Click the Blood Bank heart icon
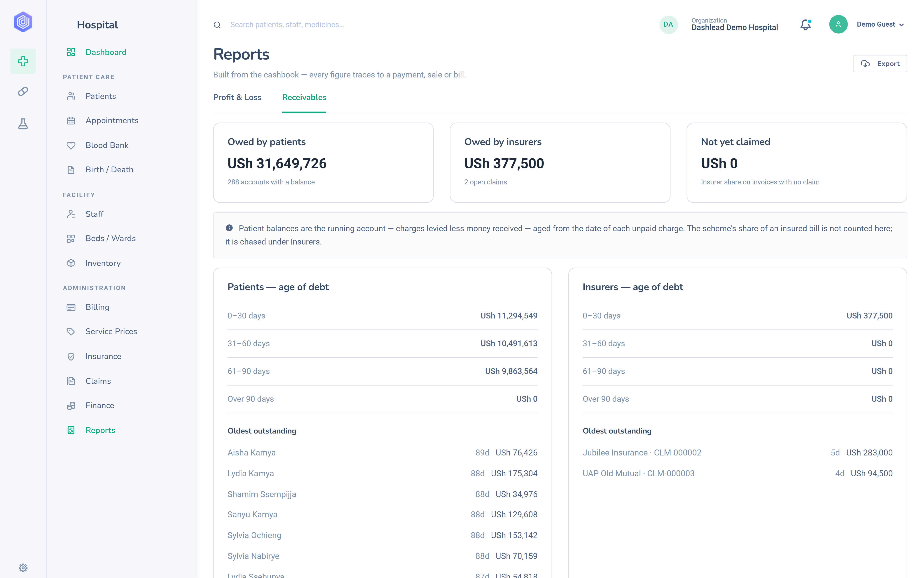Image resolution: width=924 pixels, height=578 pixels. (x=71, y=145)
